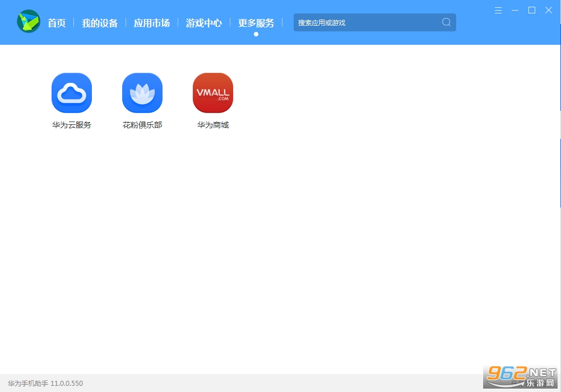Focus the 搜索应用或游戏 search box
Screen dimensions: 561x392
364,22
